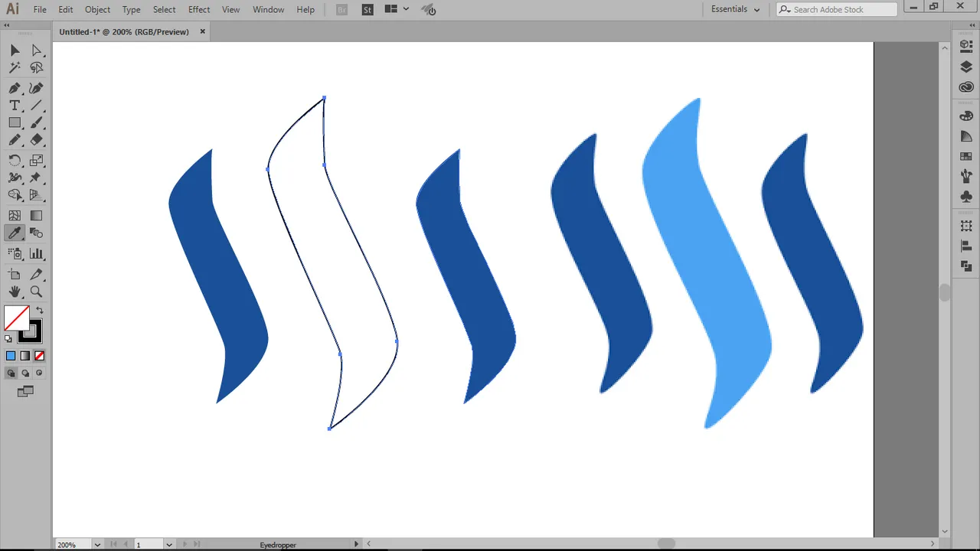Open Adobe Stock (St) button

[367, 9]
